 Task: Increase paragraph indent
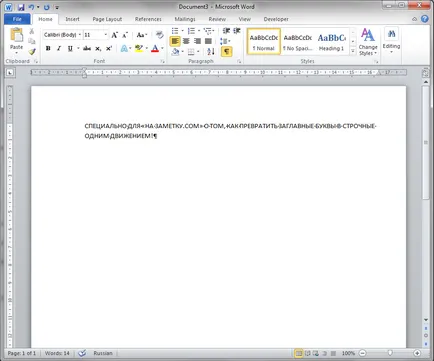pyautogui.click(x=237, y=31)
